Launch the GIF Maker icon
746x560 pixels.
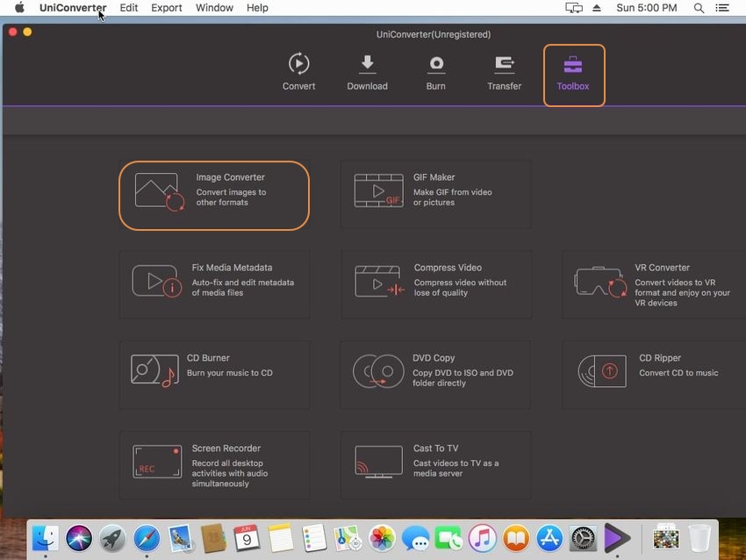point(378,190)
